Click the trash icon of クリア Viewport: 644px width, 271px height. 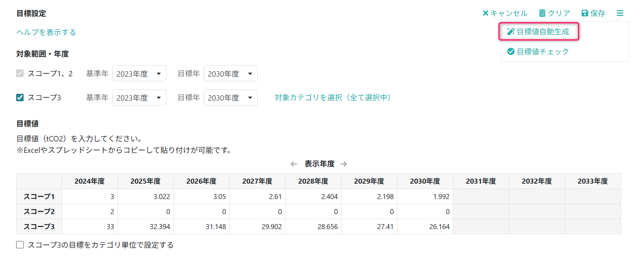point(542,13)
